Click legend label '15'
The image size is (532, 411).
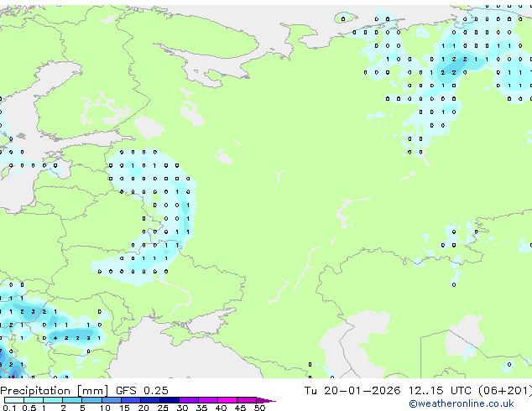(124, 408)
